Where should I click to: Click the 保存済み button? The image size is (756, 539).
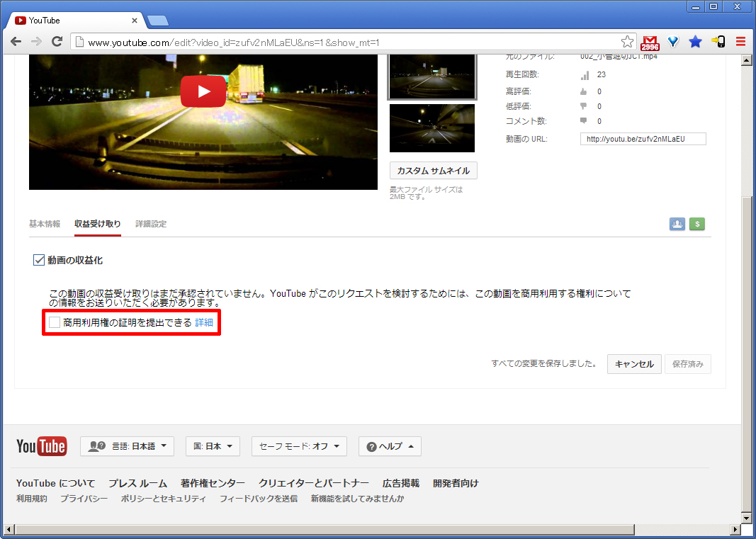pyautogui.click(x=687, y=364)
